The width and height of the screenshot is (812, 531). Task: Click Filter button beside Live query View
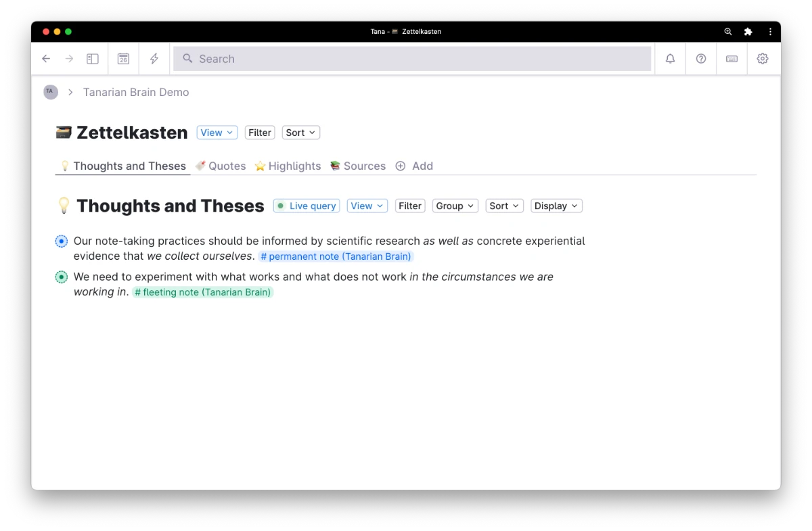pyautogui.click(x=410, y=206)
